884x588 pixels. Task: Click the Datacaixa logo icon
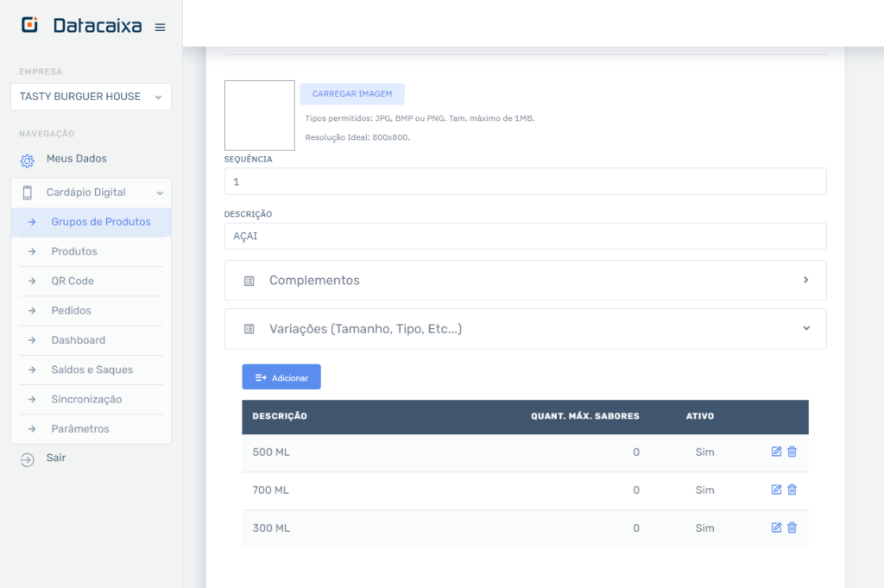point(30,26)
